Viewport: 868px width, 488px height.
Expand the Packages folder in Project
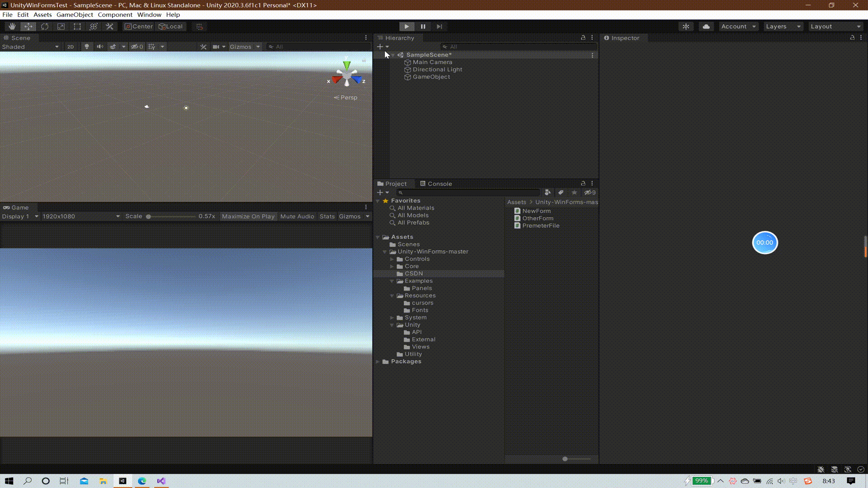pyautogui.click(x=378, y=361)
